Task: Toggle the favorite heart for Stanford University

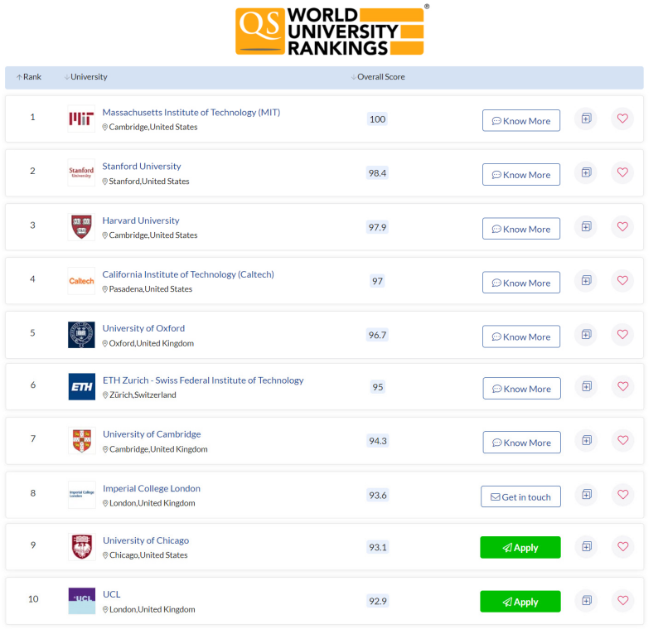Action: tap(622, 172)
